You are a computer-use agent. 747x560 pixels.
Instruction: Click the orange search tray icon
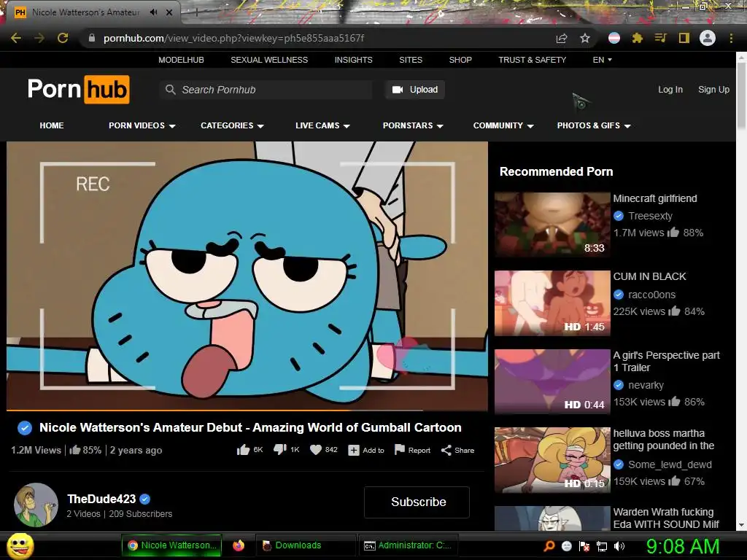[549, 545]
